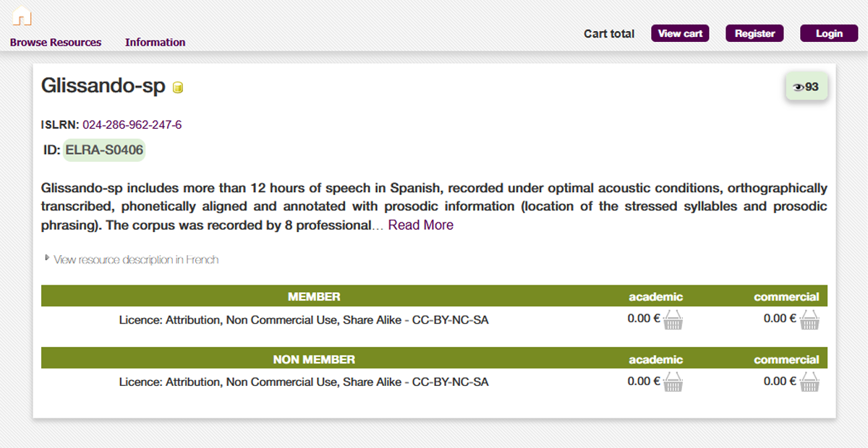This screenshot has width=868, height=448.
Task: Open the Information menu
Action: click(x=155, y=42)
